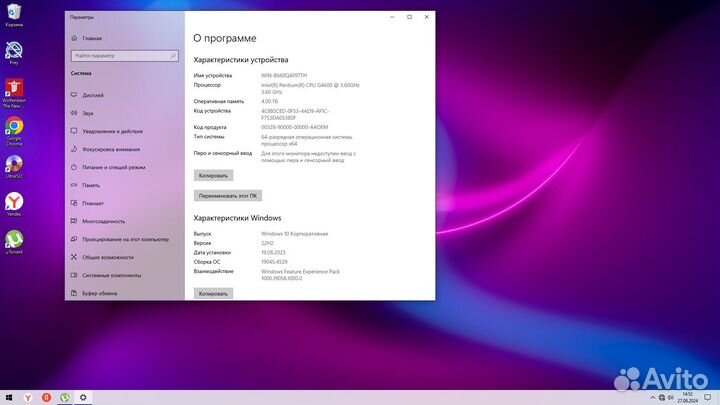The height and width of the screenshot is (405, 720).
Task: Open Фокусировка внимания section
Action: [124, 149]
